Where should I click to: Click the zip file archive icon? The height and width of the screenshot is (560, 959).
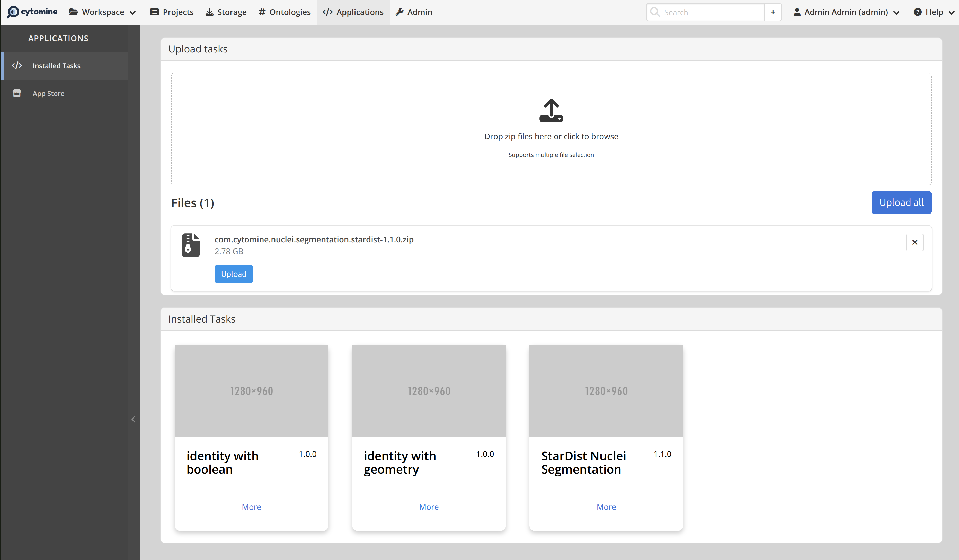pyautogui.click(x=191, y=245)
